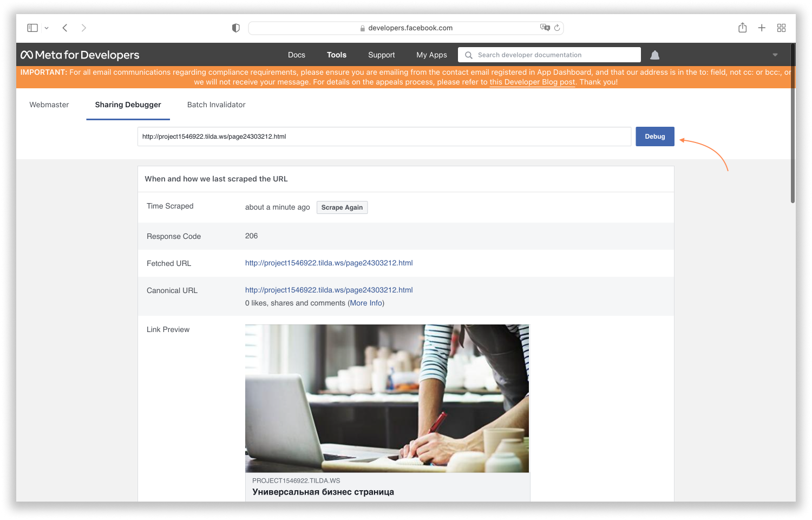Click 'When and how we last scraped' heading

[216, 179]
